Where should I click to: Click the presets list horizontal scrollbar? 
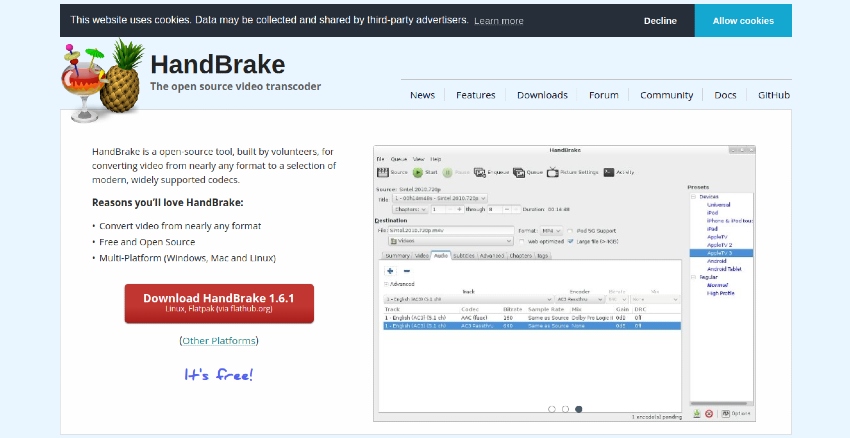(x=721, y=403)
